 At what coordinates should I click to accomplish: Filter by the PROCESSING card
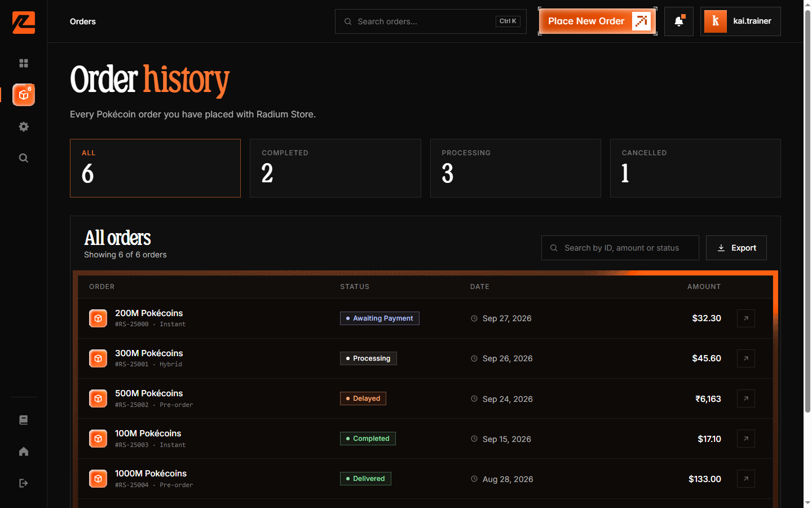click(515, 168)
